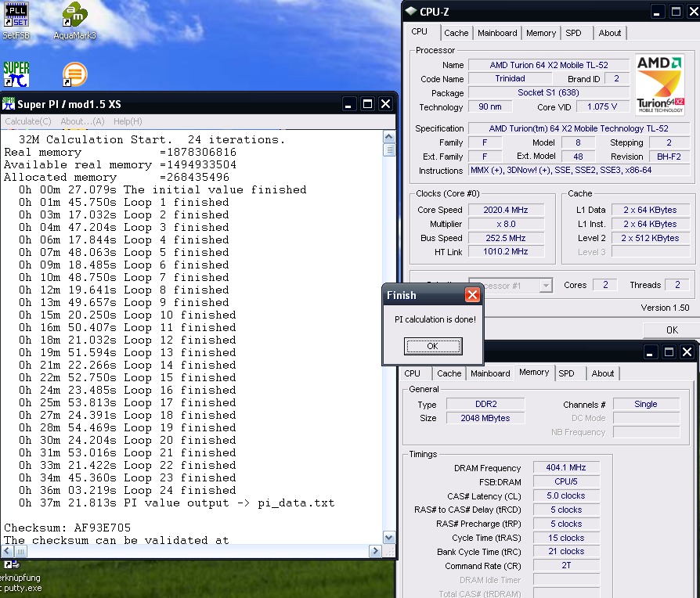Select the Memory tab in lower CPU-Z

tap(534, 373)
